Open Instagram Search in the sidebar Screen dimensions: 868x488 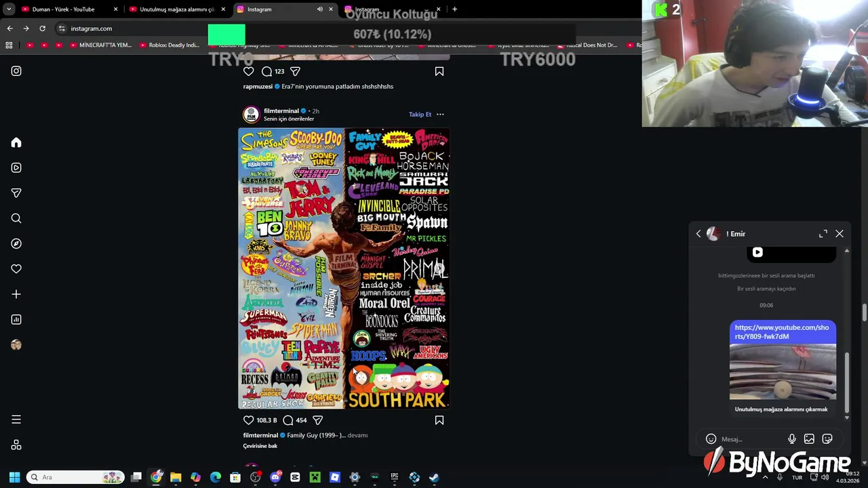coord(16,218)
